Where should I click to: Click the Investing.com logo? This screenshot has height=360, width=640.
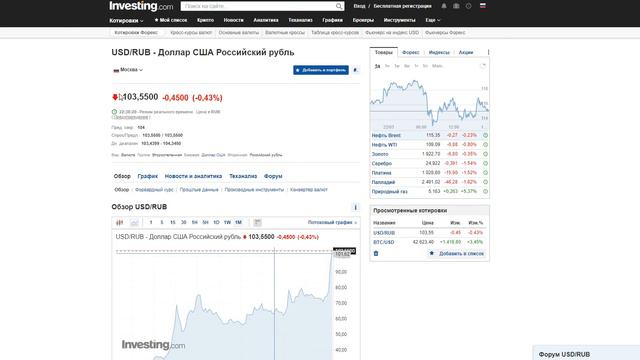141,6
